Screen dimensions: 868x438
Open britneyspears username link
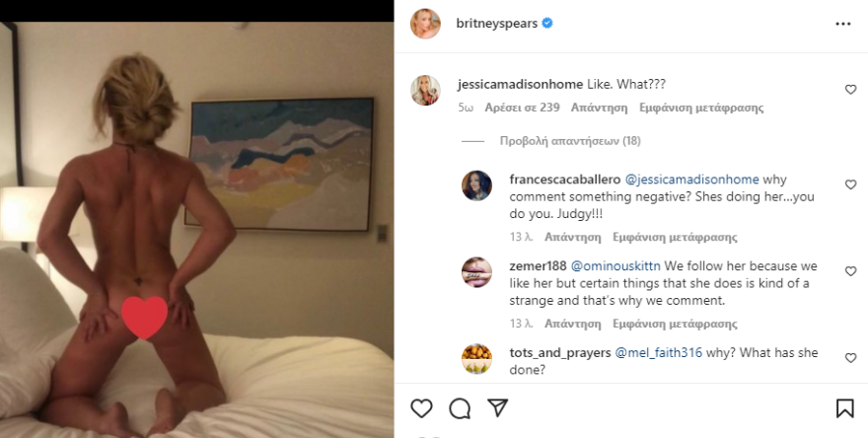[495, 23]
